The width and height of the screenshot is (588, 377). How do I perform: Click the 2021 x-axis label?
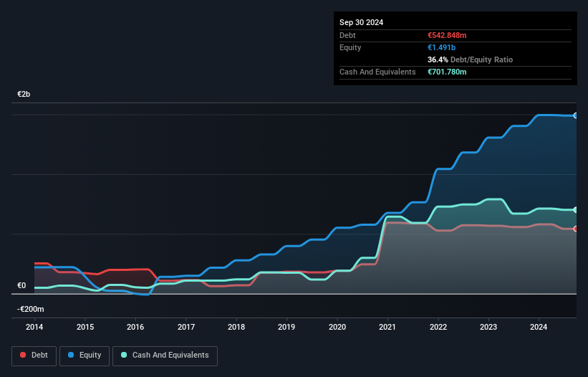pyautogui.click(x=387, y=327)
